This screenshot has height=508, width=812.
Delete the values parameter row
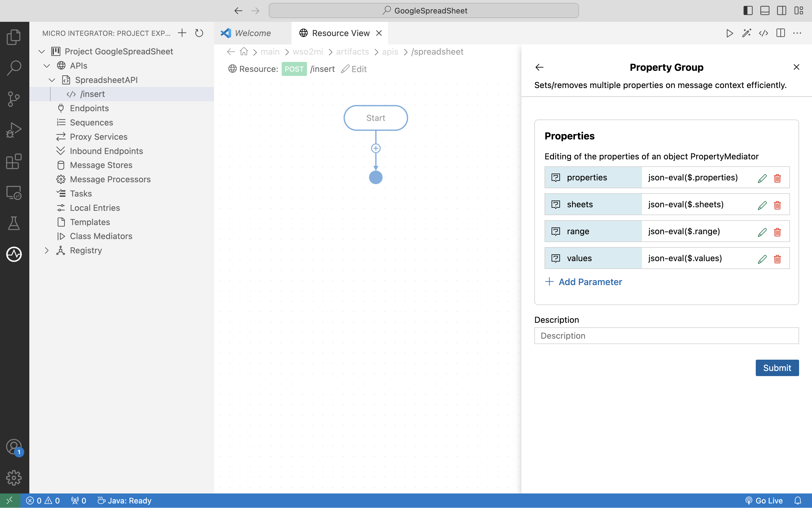click(777, 259)
